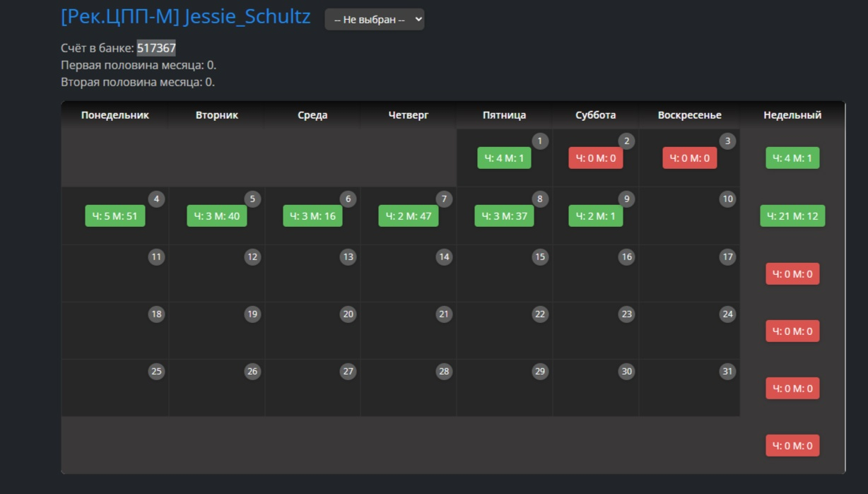
Task: Click the red weekly badge for week of 11–17
Action: (x=792, y=274)
